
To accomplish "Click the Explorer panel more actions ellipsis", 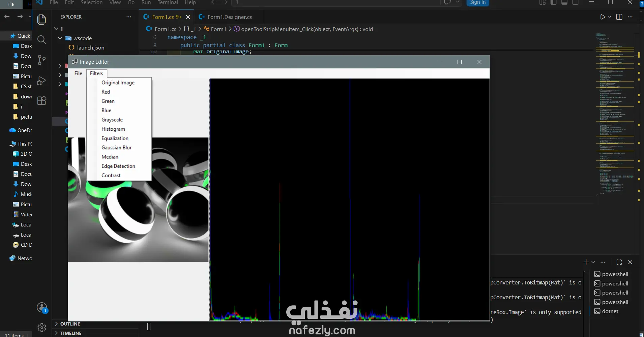I will point(128,17).
